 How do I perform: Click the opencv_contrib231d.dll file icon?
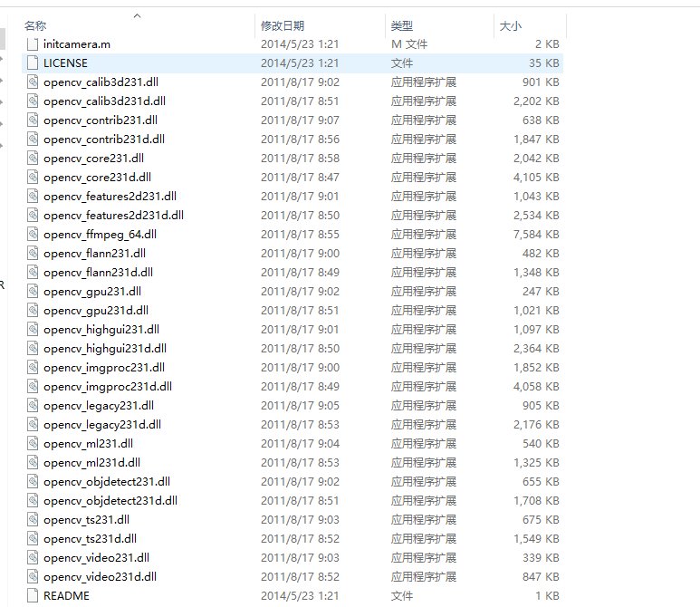pyautogui.click(x=33, y=140)
